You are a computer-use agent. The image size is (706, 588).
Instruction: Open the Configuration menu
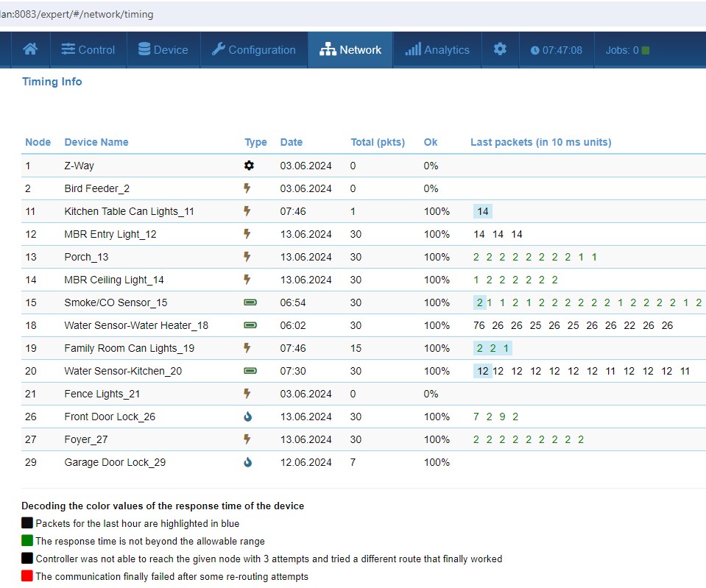tap(253, 49)
